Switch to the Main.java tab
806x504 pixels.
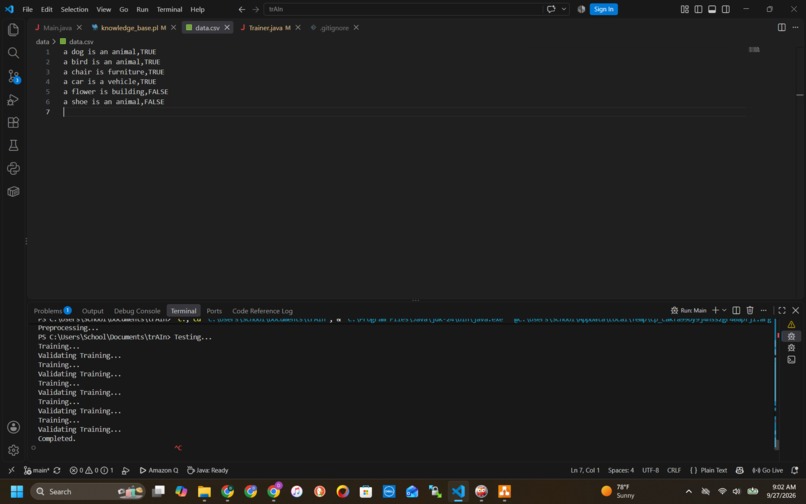click(58, 28)
